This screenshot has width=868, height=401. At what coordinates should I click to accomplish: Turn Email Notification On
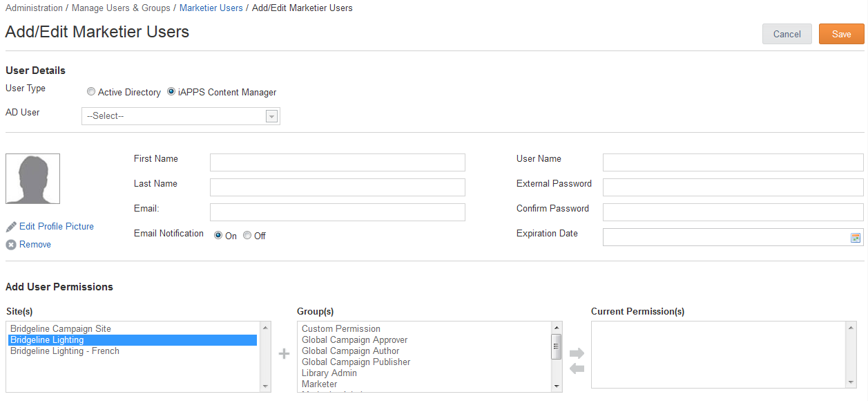(x=218, y=236)
